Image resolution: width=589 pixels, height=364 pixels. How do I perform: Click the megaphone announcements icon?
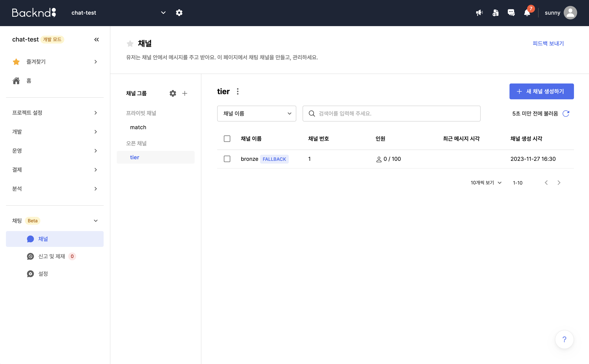point(479,13)
